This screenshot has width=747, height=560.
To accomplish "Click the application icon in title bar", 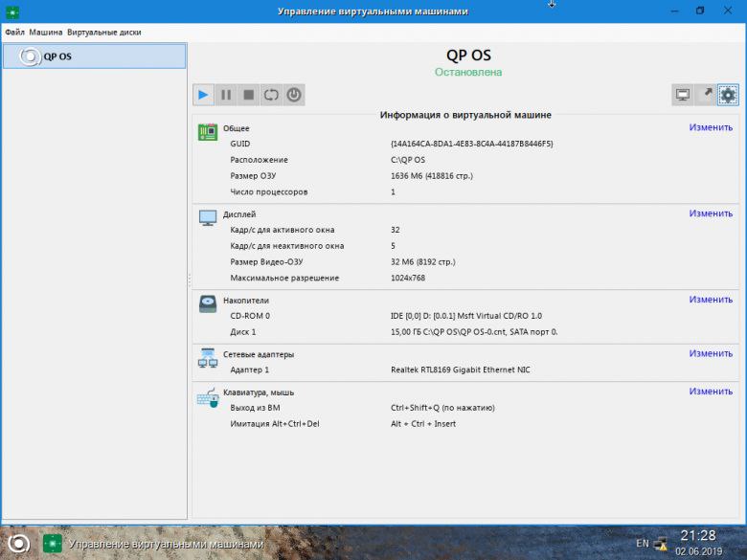I will click(11, 11).
